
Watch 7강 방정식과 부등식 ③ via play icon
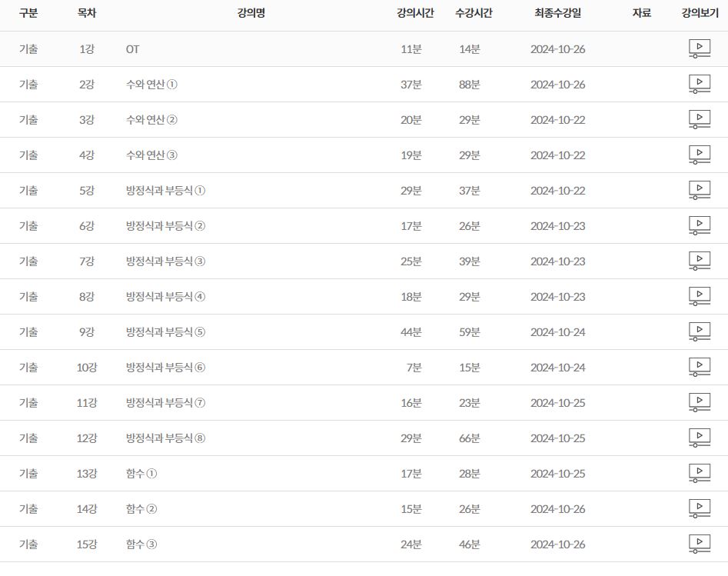[x=699, y=261]
